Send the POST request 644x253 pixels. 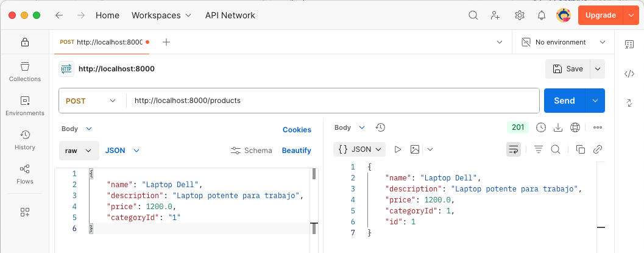(x=564, y=101)
